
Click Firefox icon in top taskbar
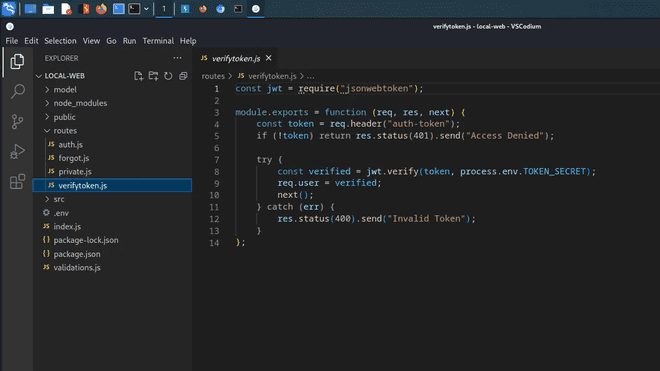click(x=101, y=9)
